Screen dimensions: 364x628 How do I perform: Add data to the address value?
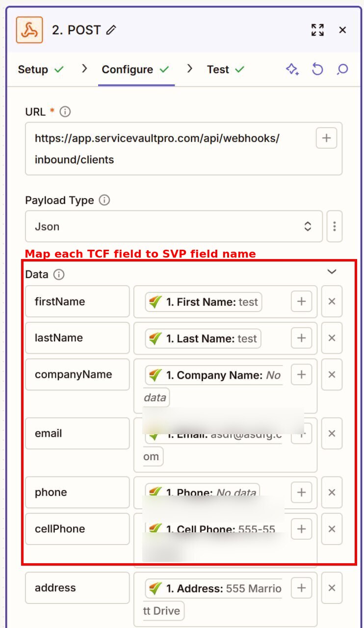[302, 587]
